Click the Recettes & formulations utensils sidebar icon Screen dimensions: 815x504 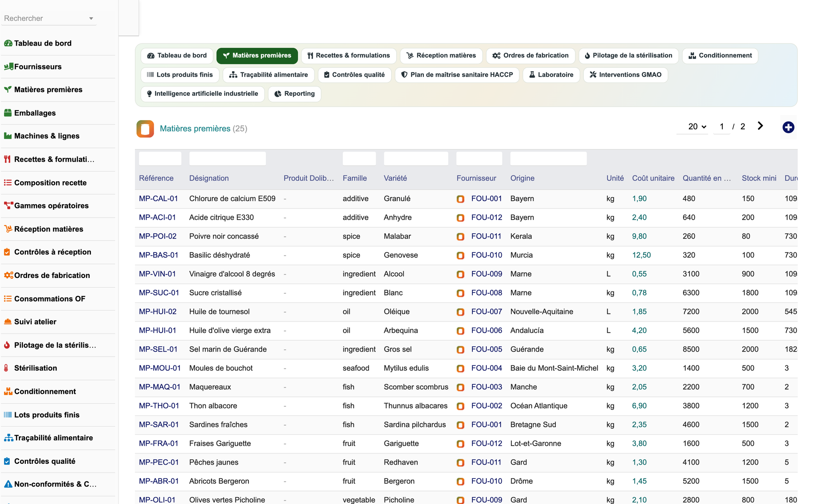7,159
